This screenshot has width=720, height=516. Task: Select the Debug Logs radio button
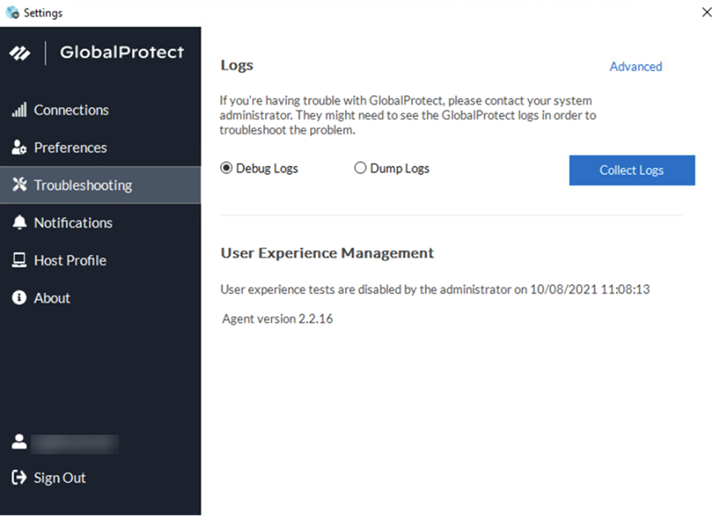227,169
